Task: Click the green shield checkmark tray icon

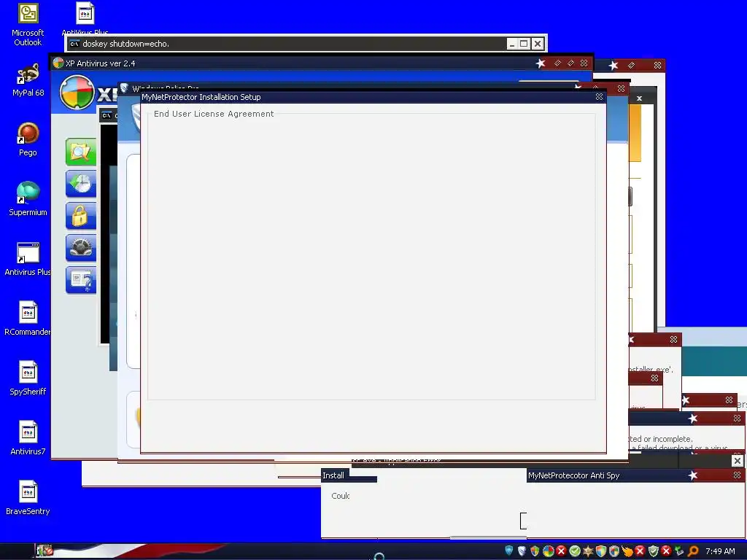Action: (654, 551)
